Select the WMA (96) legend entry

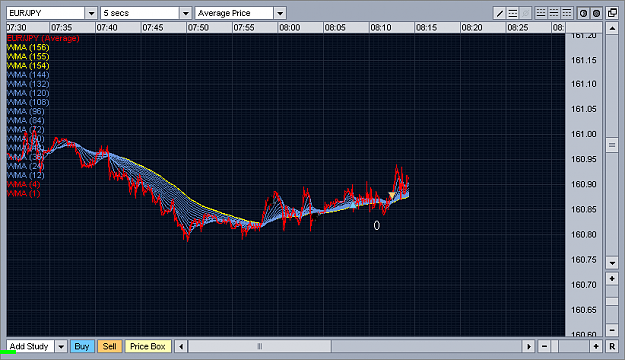click(26, 112)
